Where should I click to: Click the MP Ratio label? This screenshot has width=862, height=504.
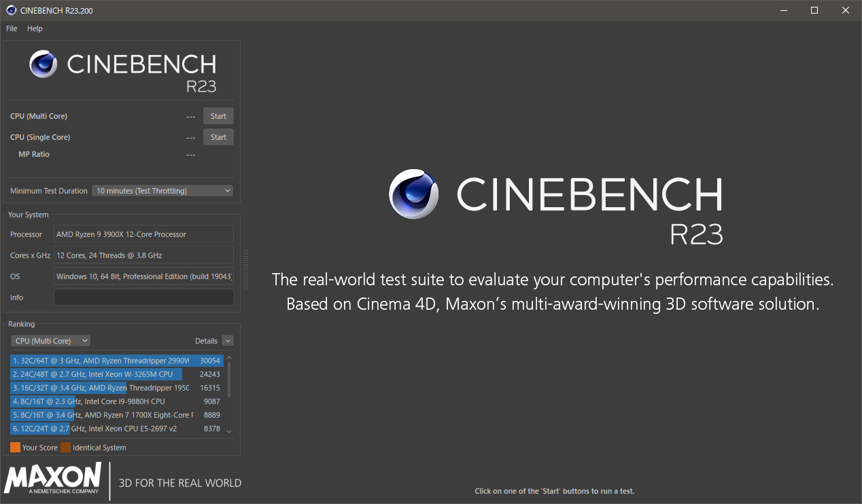(34, 154)
